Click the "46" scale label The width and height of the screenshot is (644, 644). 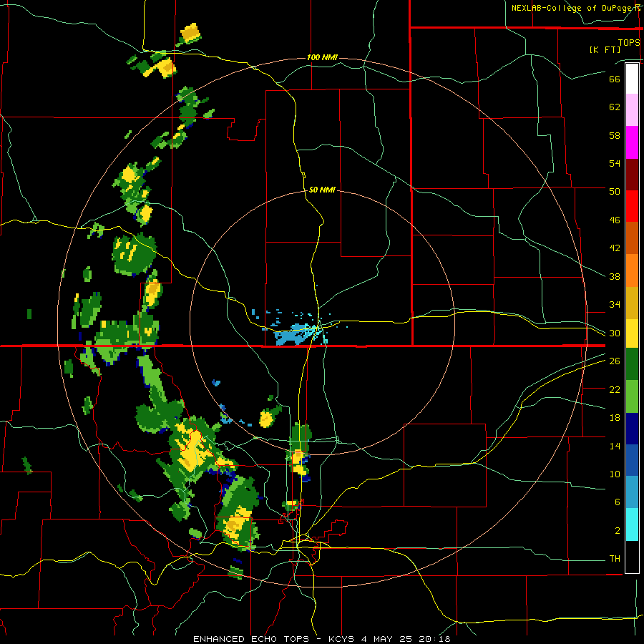pyautogui.click(x=615, y=220)
